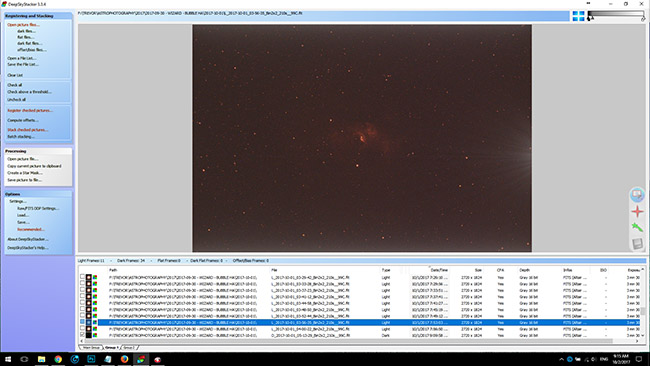Click the DeepSkyStacker taskbar icon
Image resolution: width=650 pixels, height=366 pixels.
pos(141,359)
